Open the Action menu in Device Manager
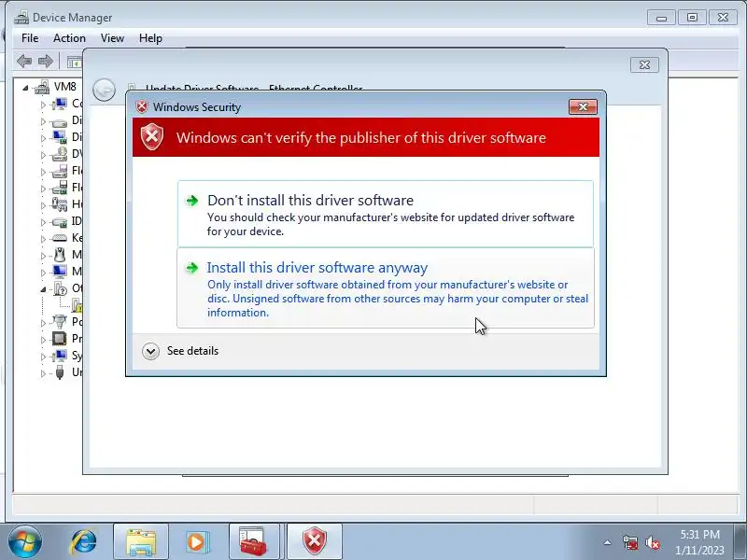 click(x=69, y=38)
